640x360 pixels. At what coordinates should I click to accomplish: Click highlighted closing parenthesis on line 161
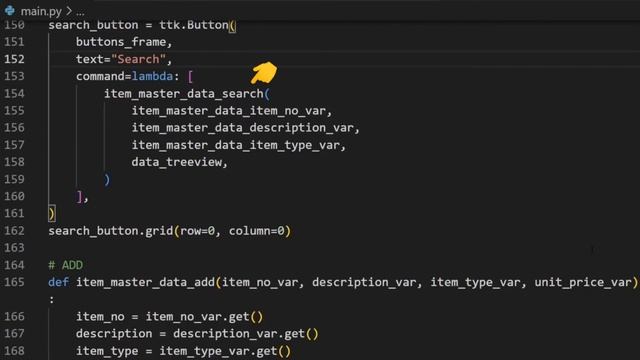point(51,213)
